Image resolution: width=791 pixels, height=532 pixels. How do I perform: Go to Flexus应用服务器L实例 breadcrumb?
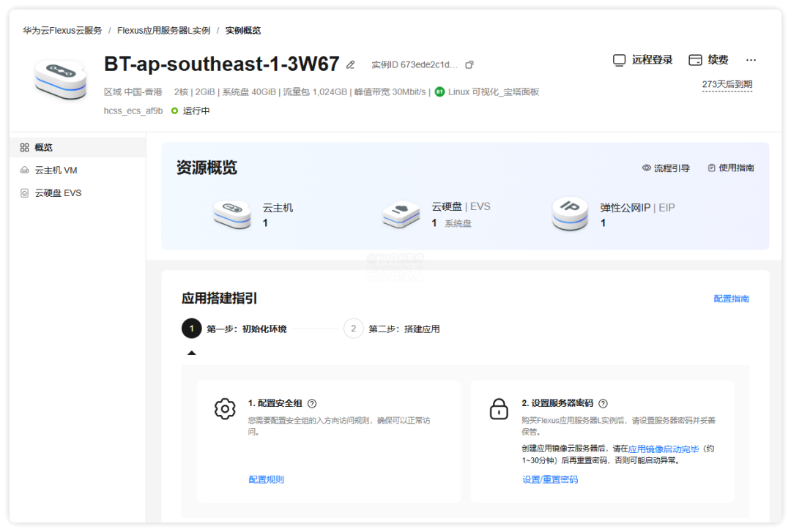tap(164, 30)
